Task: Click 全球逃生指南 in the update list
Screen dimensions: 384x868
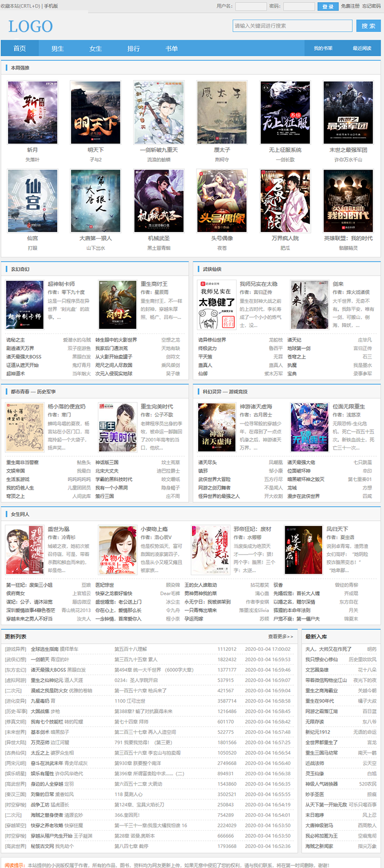Action: [x=45, y=649]
